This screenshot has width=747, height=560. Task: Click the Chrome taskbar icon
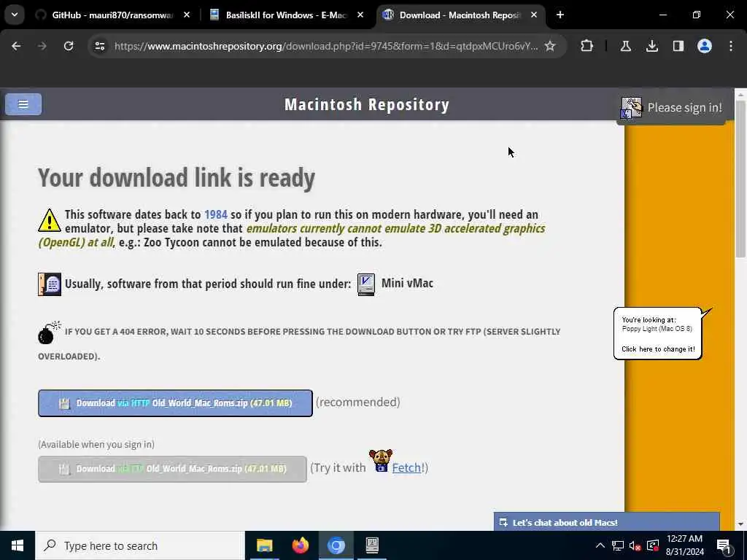coord(336,545)
